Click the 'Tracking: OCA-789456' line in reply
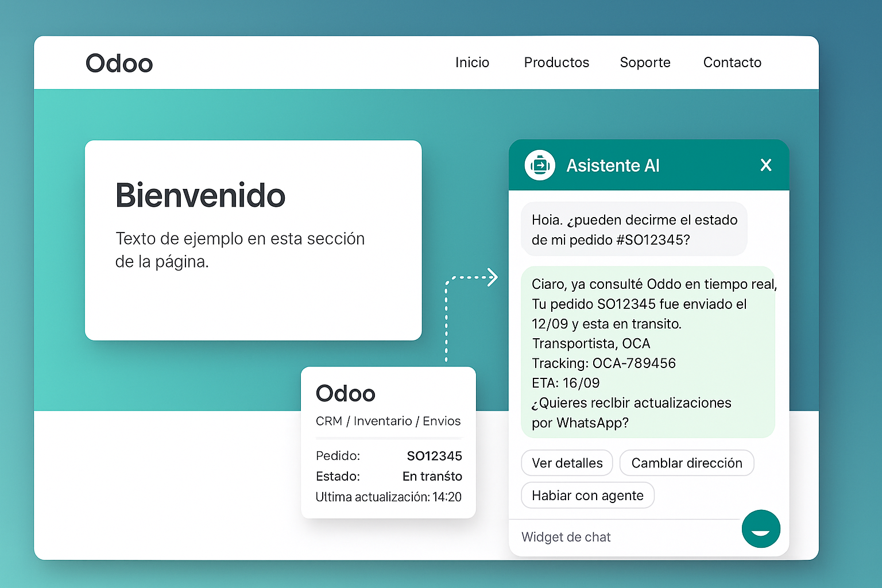Image resolution: width=882 pixels, height=588 pixels. coord(604,363)
